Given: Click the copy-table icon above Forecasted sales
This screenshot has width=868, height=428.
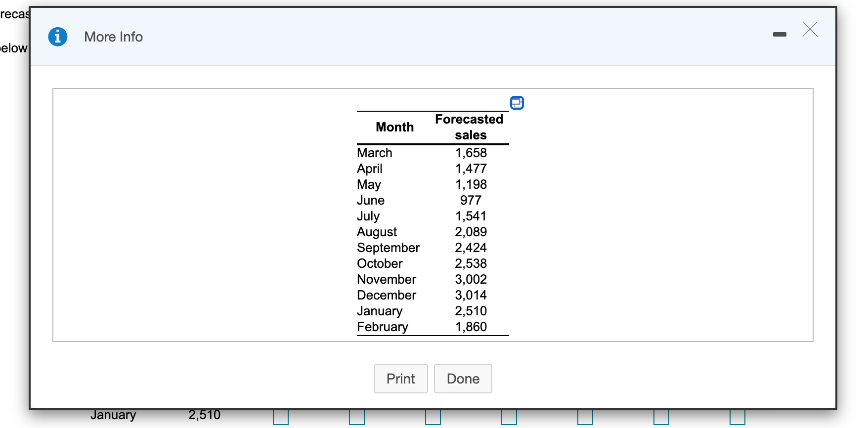Looking at the screenshot, I should (517, 103).
